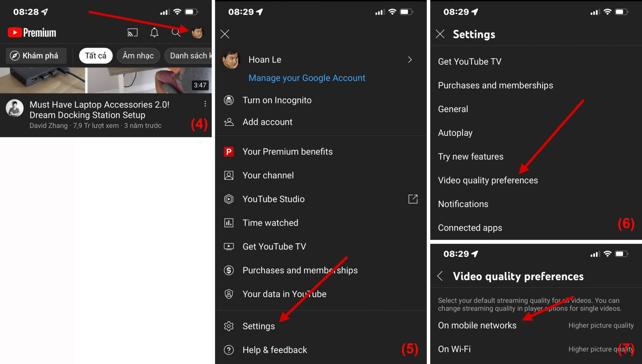Tap the Add account icon
642x364 pixels.
[229, 122]
